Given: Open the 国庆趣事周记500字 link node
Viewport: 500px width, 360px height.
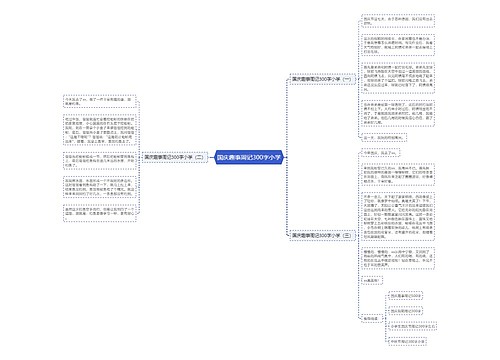Looking at the screenshot, I should [405, 296].
